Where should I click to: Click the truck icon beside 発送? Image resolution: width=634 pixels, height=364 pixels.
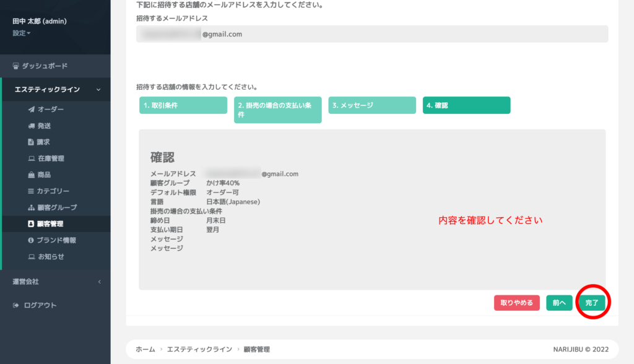pyautogui.click(x=32, y=126)
